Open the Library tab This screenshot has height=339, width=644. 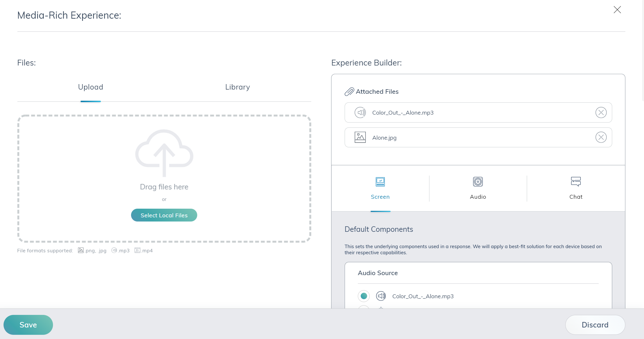[237, 87]
